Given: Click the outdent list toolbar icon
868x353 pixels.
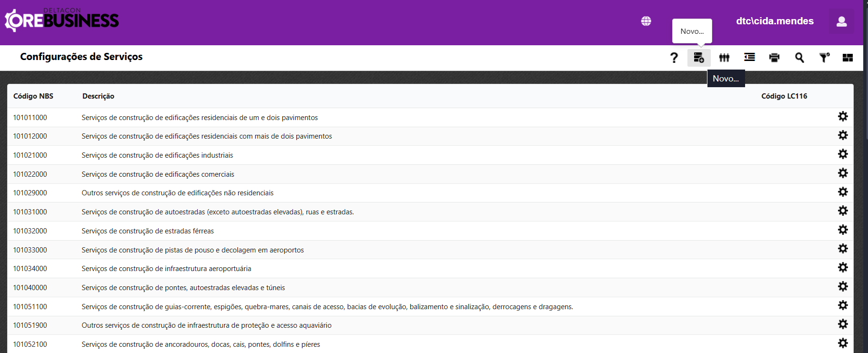Looking at the screenshot, I should [x=749, y=58].
